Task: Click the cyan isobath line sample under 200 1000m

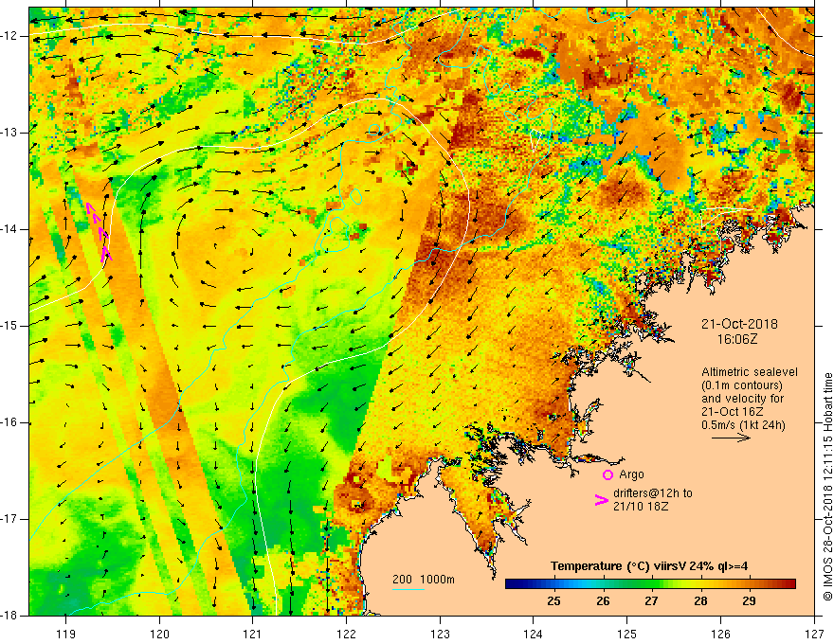Action: [x=408, y=589]
